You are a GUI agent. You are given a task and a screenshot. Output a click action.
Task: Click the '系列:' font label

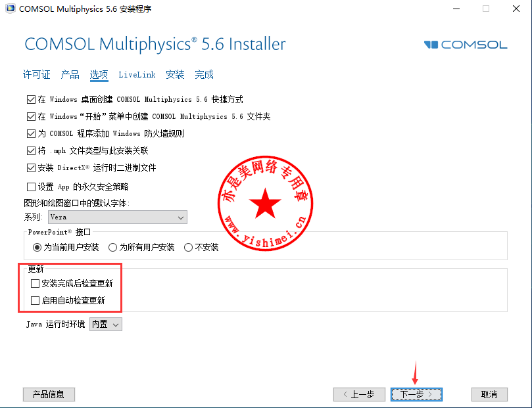[33, 217]
